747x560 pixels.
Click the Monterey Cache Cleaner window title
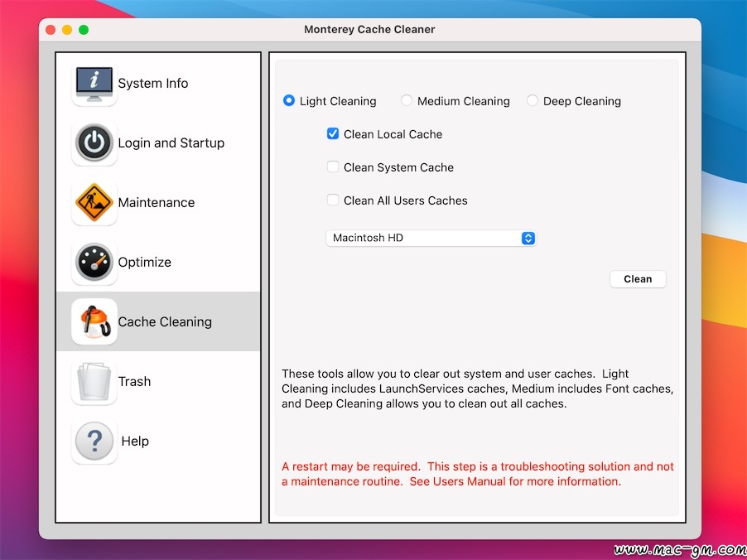pyautogui.click(x=369, y=30)
